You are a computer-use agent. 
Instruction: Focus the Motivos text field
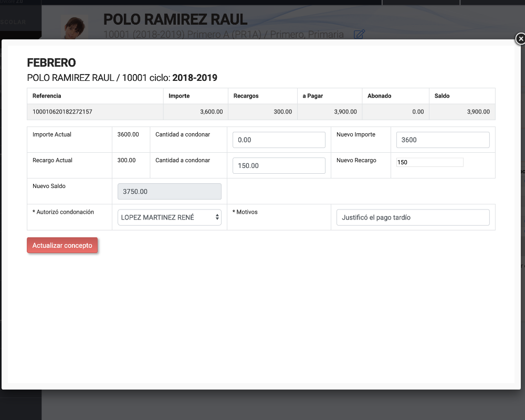412,217
